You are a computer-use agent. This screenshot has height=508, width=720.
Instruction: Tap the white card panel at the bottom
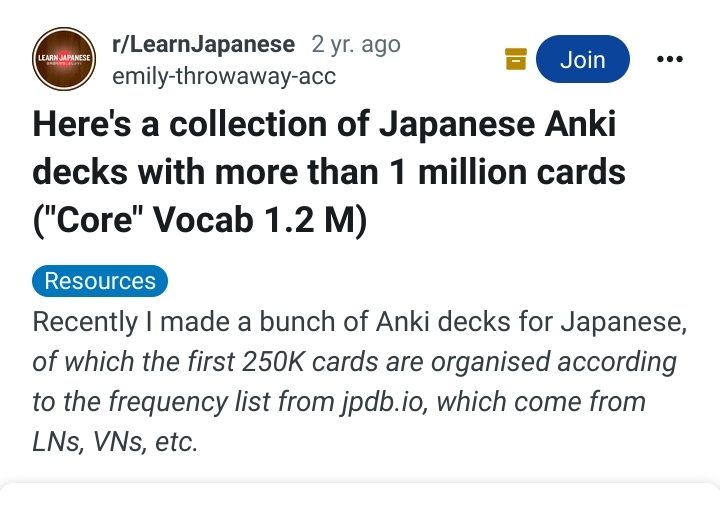[x=360, y=496]
